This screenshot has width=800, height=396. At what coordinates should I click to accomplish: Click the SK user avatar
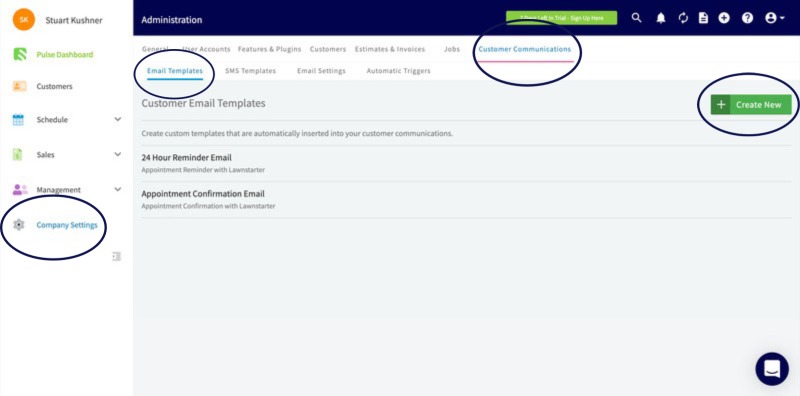(x=24, y=20)
